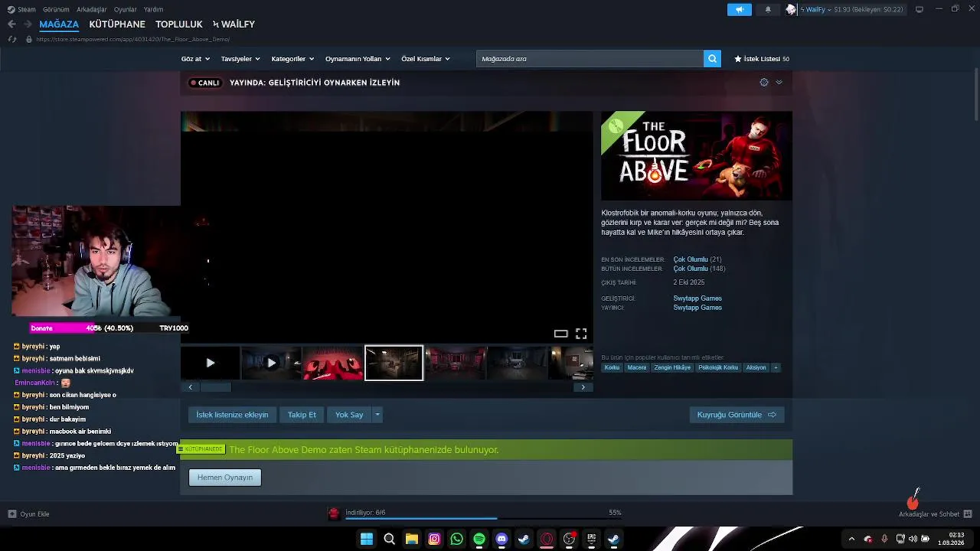Click the page vertical scrollbar
This screenshot has height=551, width=980.
pyautogui.click(x=975, y=93)
